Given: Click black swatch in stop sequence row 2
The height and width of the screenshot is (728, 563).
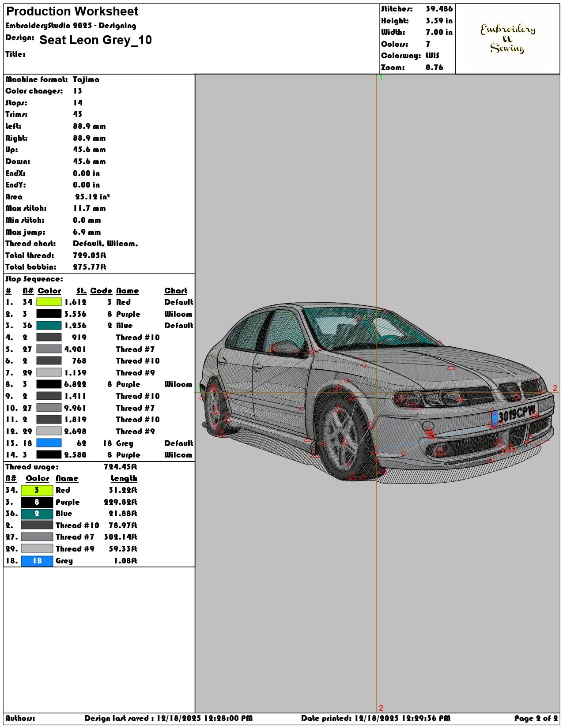Looking at the screenshot, I should 49,314.
